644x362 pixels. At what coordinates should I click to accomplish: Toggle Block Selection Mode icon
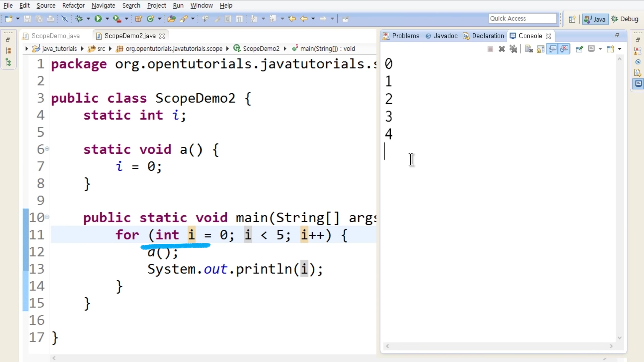pyautogui.click(x=228, y=19)
